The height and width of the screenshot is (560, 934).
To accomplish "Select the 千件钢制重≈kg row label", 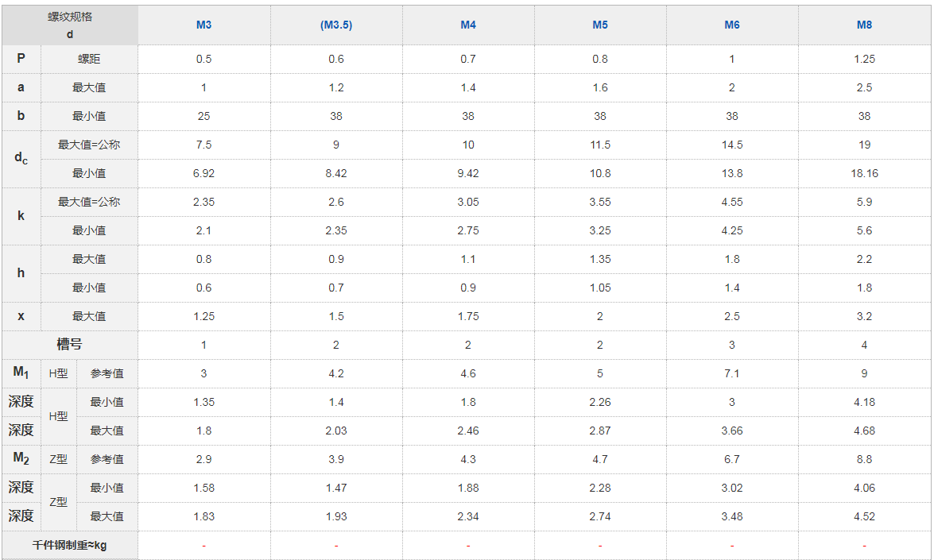I will [70, 545].
